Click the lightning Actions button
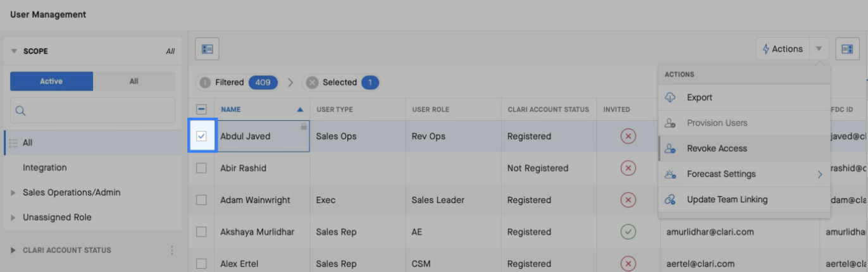Screen dimensions: 868x272 tap(783, 49)
